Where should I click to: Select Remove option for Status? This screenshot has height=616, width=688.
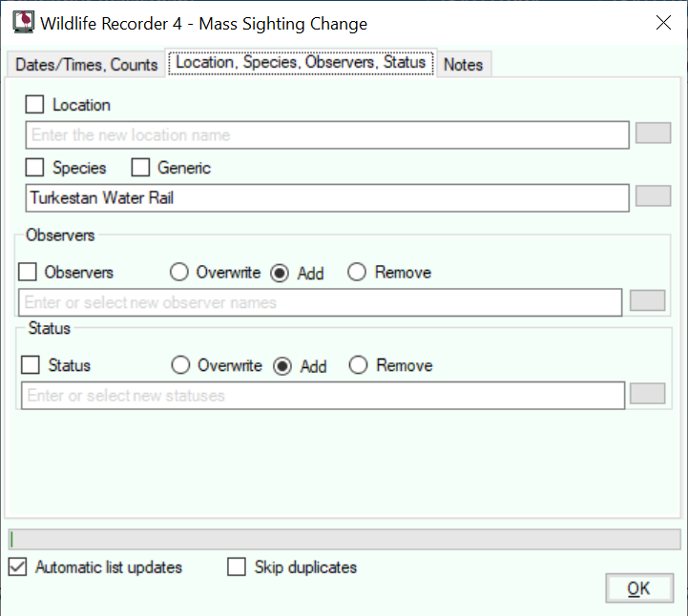pyautogui.click(x=358, y=365)
